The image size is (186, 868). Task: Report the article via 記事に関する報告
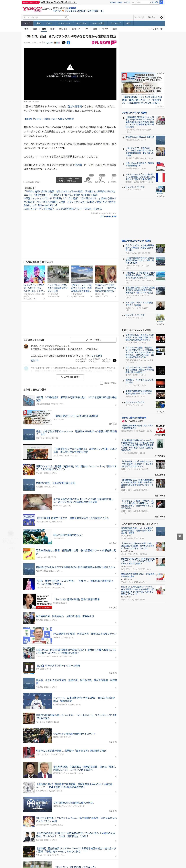coord(31,182)
